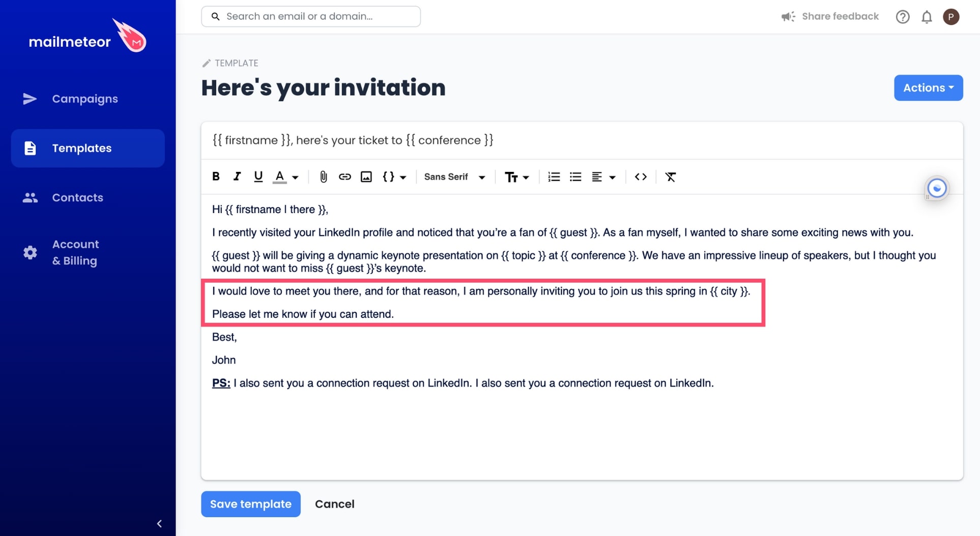
Task: Clear formatting with the strikethrough-T icon
Action: point(671,176)
